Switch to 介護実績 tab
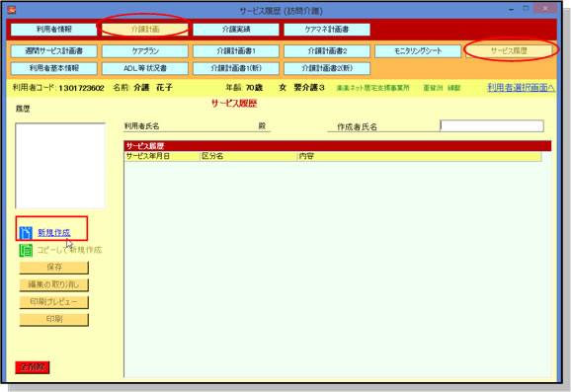Screen dimensions: 571x392 point(236,30)
